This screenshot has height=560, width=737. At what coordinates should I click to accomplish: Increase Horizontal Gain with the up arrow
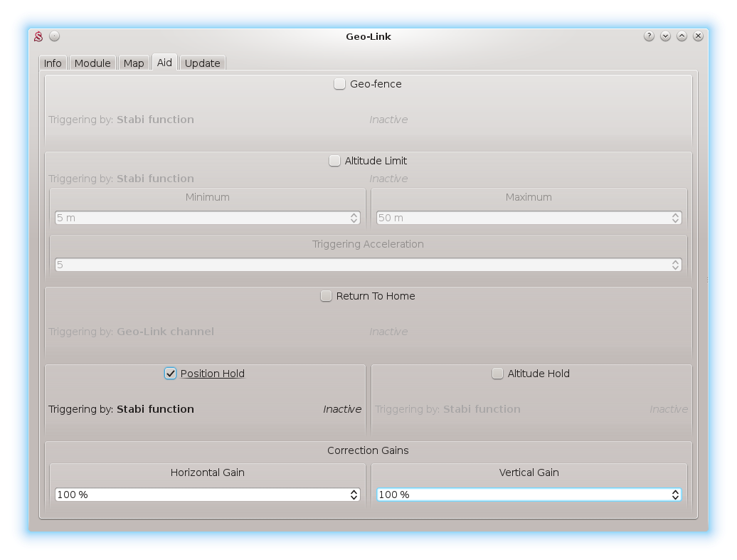point(354,492)
